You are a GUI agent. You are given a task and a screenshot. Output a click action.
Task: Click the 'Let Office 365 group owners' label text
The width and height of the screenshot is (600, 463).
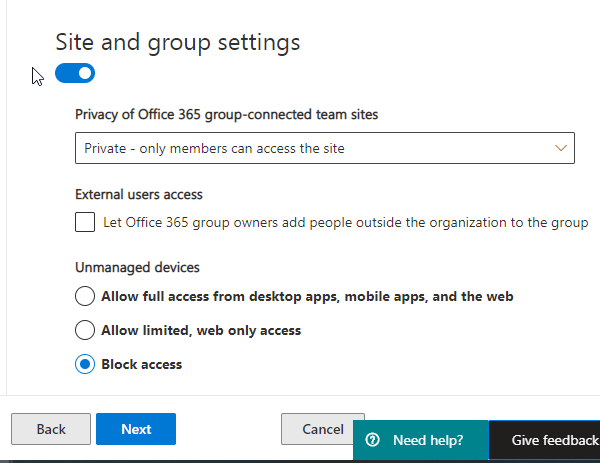(345, 222)
